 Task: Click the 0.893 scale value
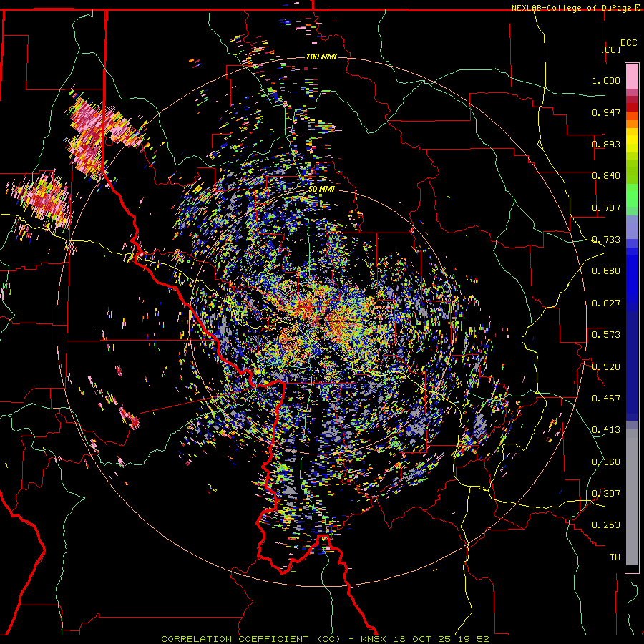606,144
